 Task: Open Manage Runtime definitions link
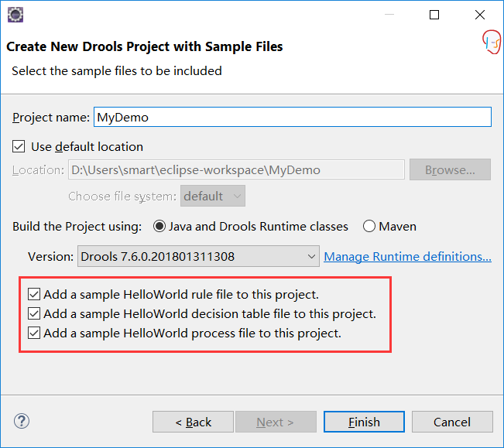(x=407, y=256)
